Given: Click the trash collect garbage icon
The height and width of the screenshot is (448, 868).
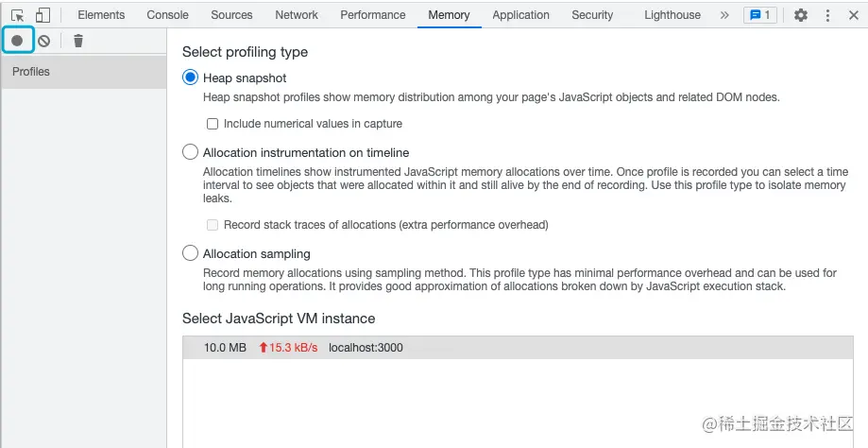Looking at the screenshot, I should 78,41.
